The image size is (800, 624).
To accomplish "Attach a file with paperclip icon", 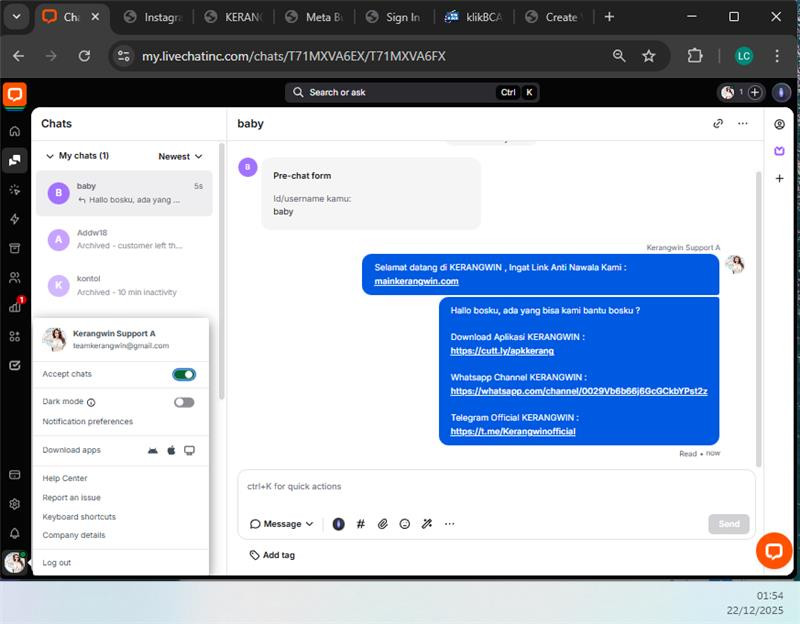I will (383, 524).
